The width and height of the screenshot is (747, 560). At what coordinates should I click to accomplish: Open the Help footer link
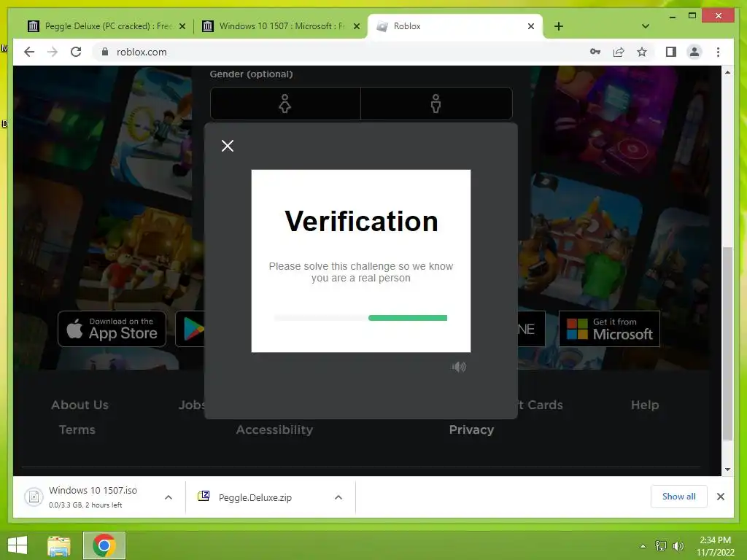click(645, 405)
